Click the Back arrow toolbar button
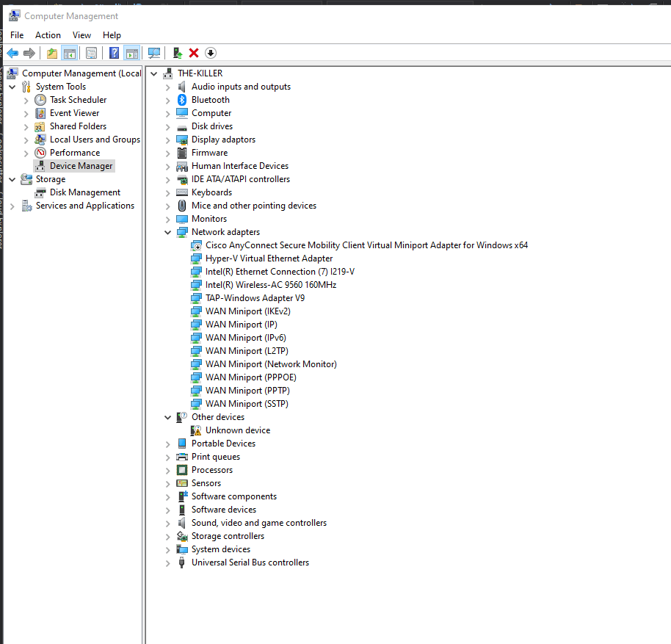The width and height of the screenshot is (671, 644). (12, 53)
